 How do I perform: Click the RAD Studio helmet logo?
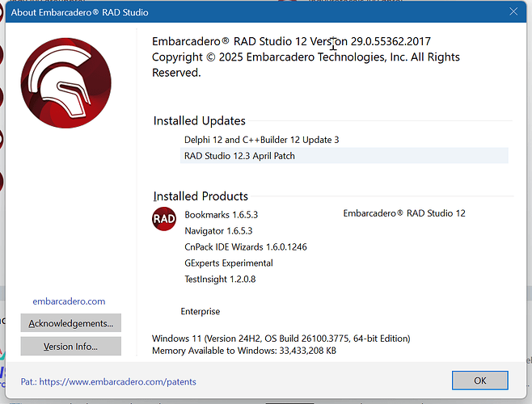(x=66, y=83)
